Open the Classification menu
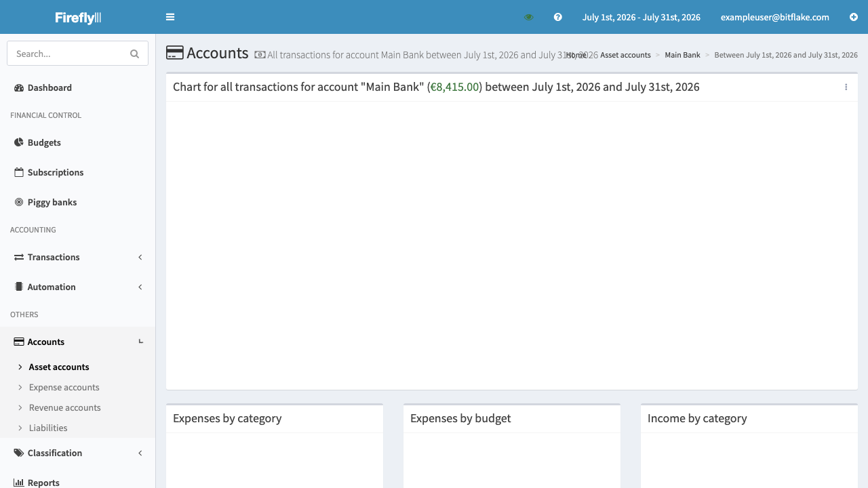 pos(55,453)
